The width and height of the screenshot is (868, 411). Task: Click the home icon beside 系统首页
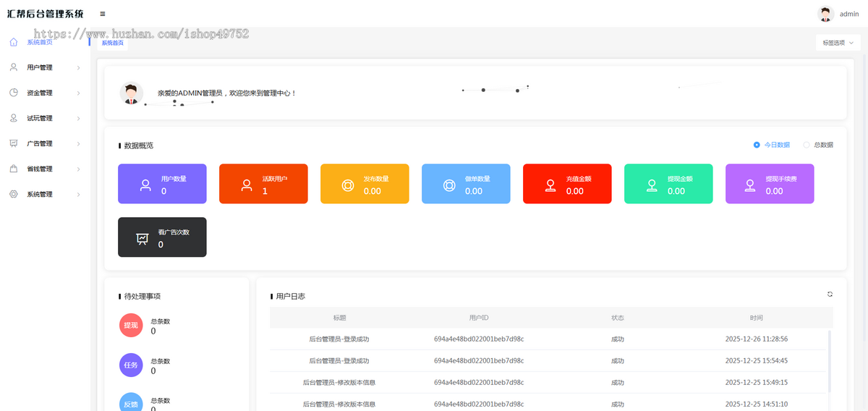click(x=13, y=42)
